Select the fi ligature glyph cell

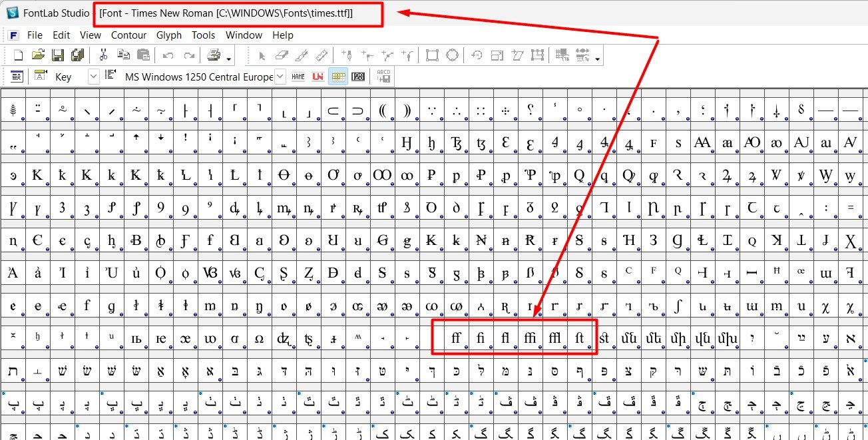(481, 338)
